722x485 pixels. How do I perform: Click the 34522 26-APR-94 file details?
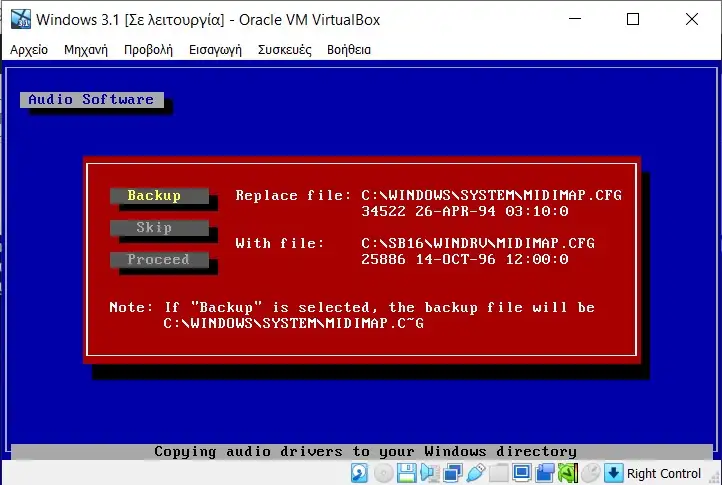tap(465, 211)
